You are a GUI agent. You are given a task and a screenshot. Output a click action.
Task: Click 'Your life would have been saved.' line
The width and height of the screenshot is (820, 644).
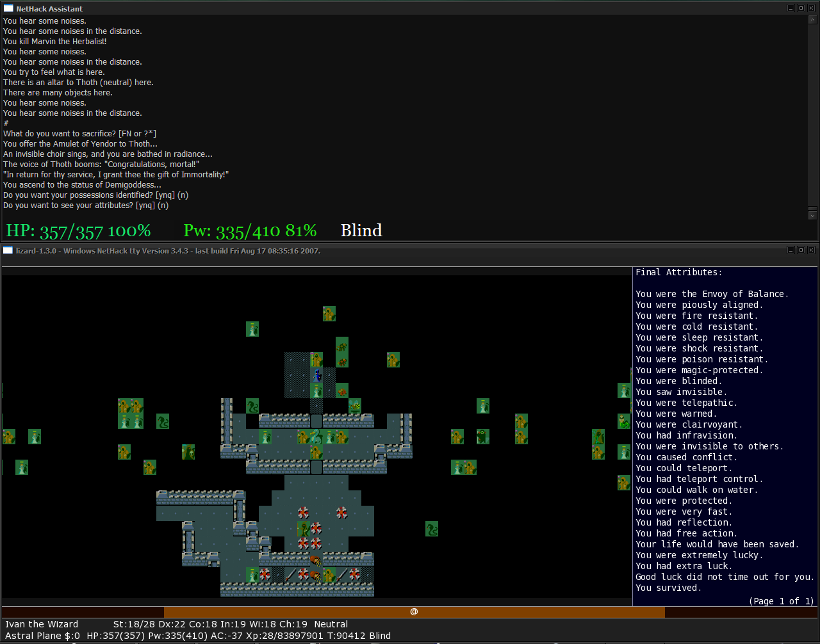click(717, 544)
